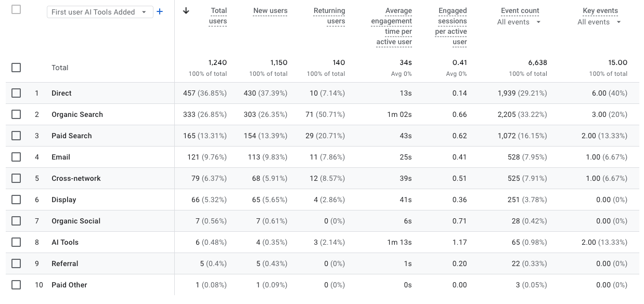Select the Direct row checkbox
This screenshot has height=304, width=644.
(x=16, y=93)
